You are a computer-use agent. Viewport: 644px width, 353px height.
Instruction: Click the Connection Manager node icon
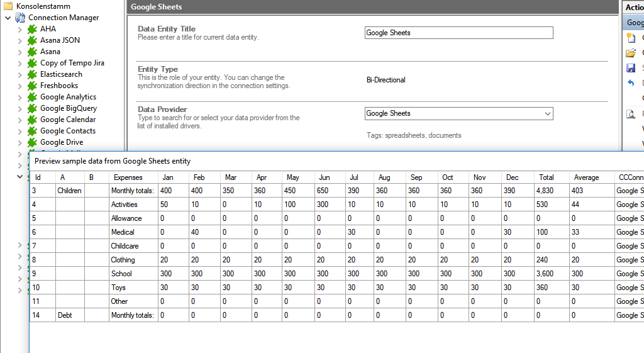coord(20,18)
